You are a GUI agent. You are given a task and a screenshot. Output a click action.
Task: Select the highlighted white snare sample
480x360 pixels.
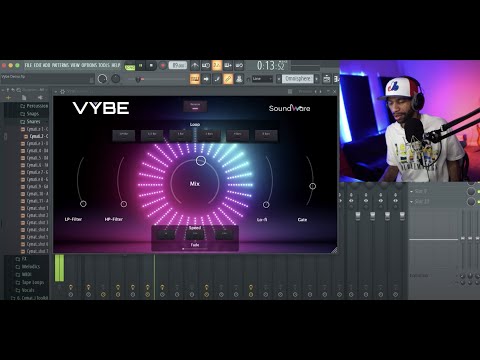tap(36, 136)
